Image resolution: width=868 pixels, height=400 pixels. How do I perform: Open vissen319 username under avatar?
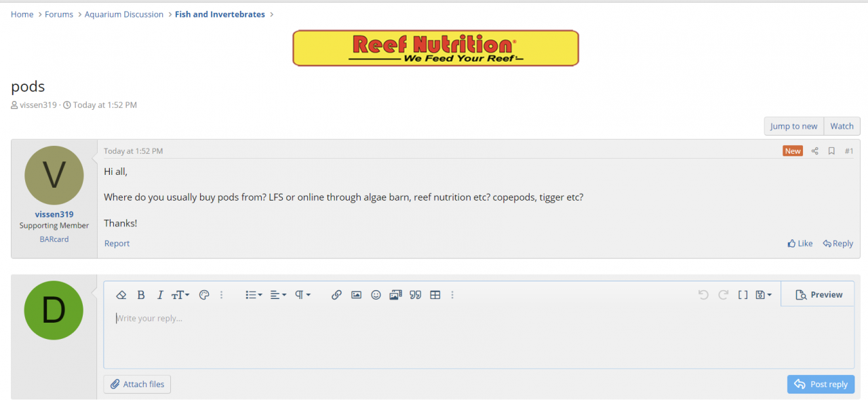pyautogui.click(x=54, y=214)
